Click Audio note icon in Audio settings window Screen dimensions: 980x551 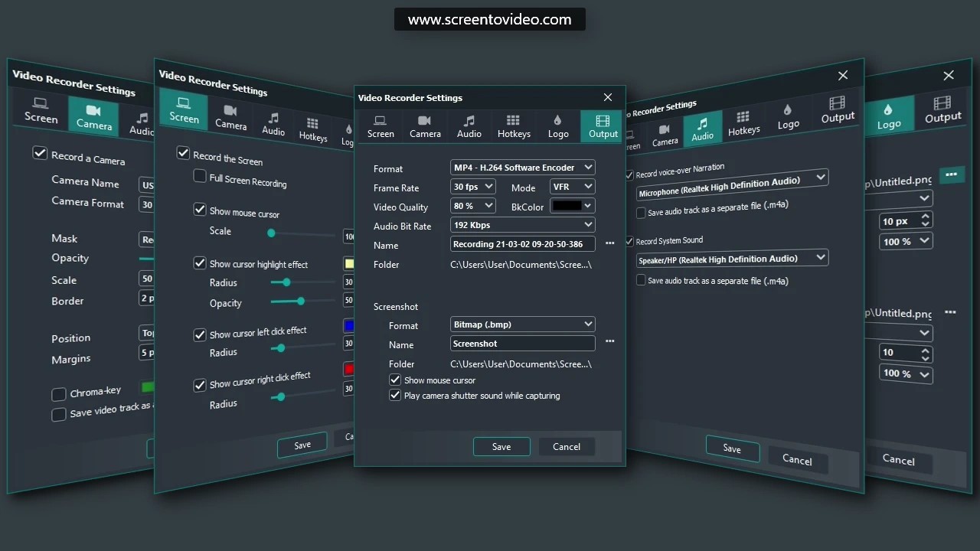point(702,122)
